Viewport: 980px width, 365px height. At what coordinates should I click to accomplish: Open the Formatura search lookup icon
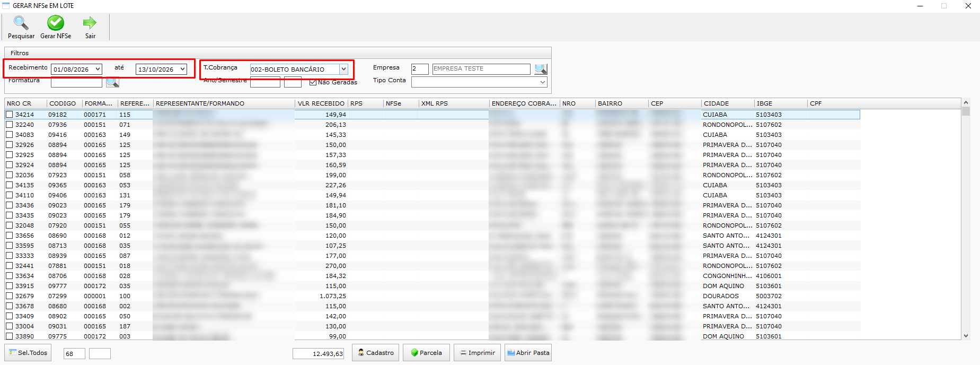coord(112,82)
